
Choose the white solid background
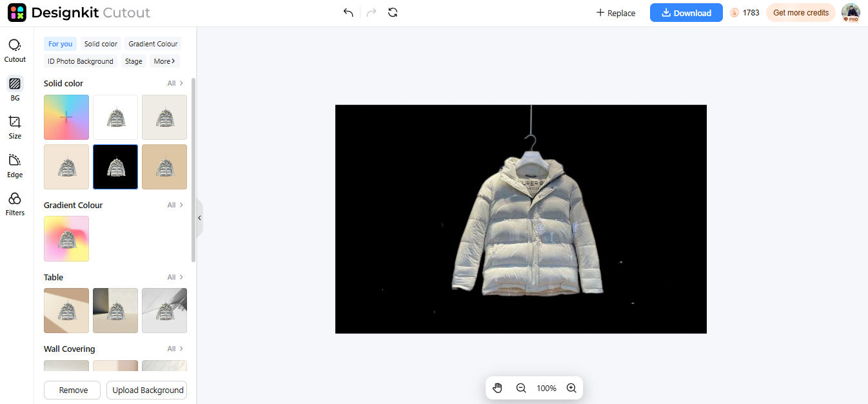coord(115,117)
